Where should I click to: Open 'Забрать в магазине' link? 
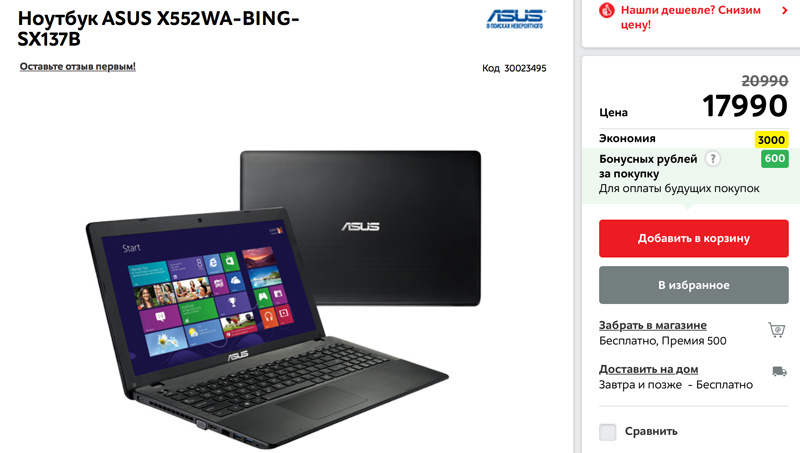(x=653, y=325)
